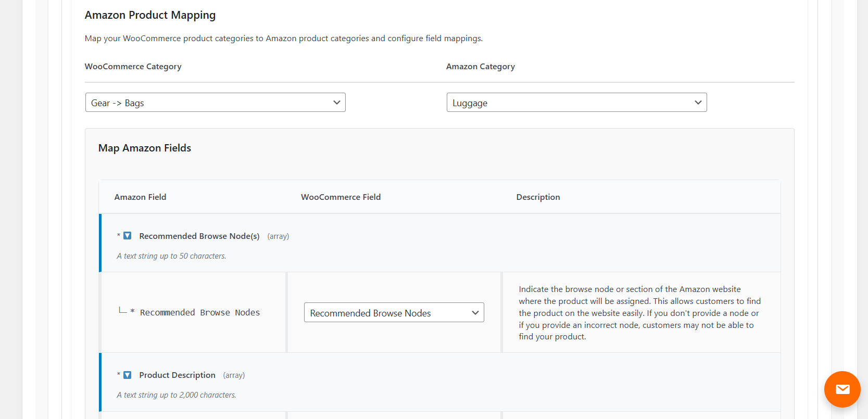868x419 pixels.
Task: Click the (array) tag beside Product Description
Action: tap(234, 375)
